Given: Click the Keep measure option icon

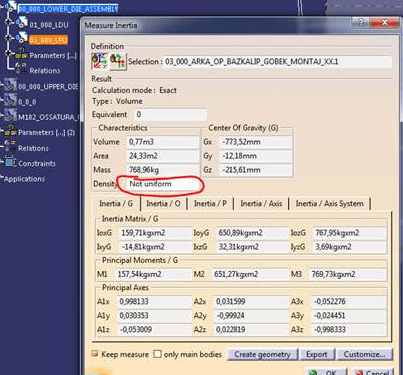Looking at the screenshot, I should (x=95, y=354).
